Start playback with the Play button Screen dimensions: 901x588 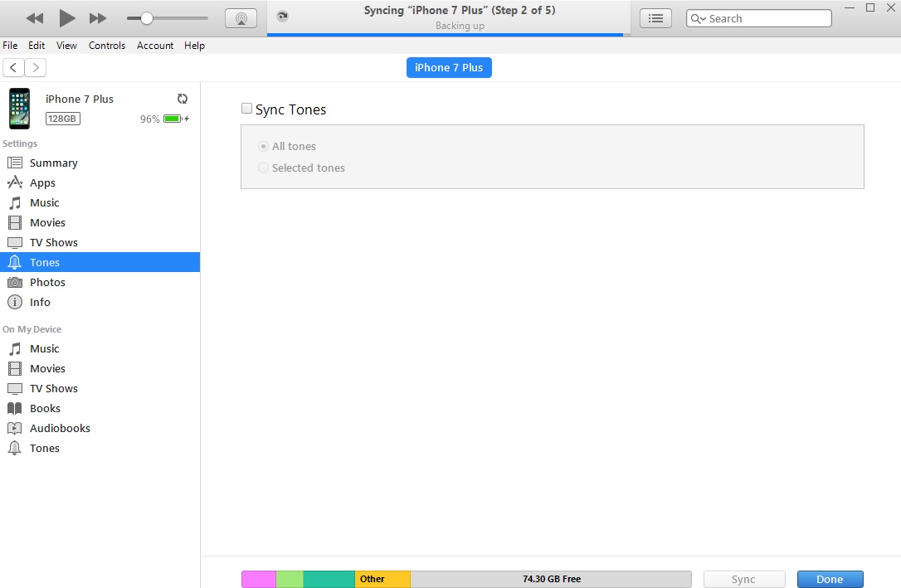pos(67,18)
